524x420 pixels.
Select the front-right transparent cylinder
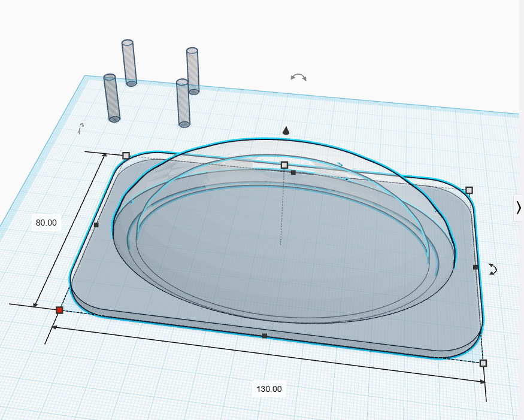coord(183,103)
